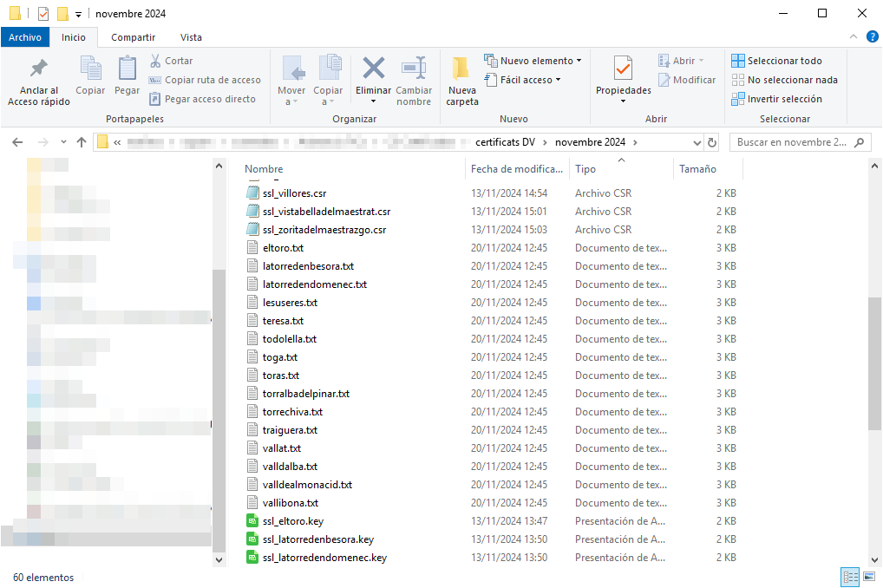Select ssl_zoritadelmaestrazgo.csr file icon

pyautogui.click(x=253, y=229)
